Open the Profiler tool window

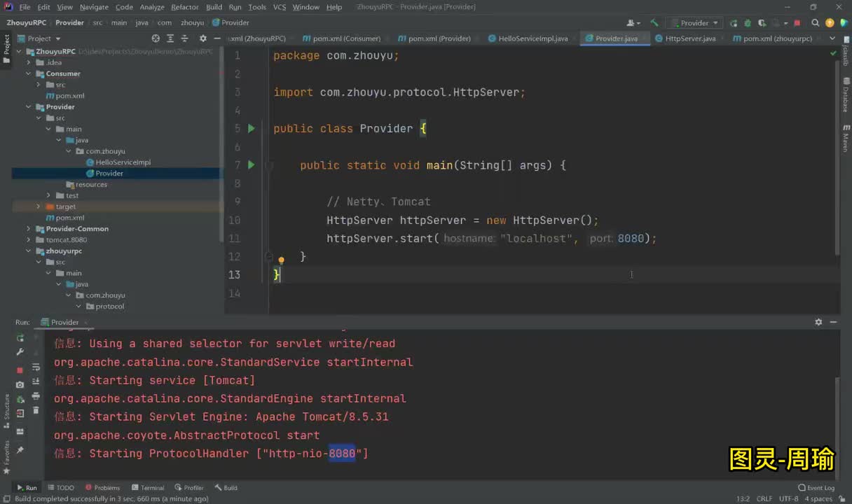[189, 488]
